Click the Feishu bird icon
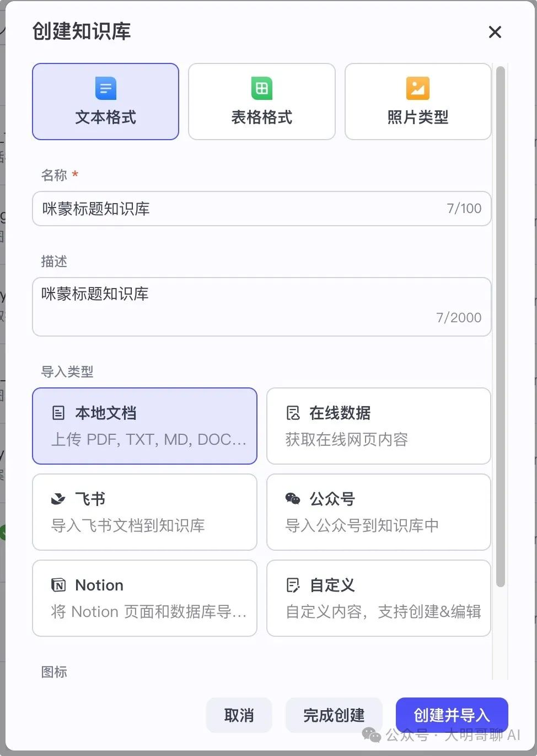Screen dimensions: 537x756 coord(58,499)
